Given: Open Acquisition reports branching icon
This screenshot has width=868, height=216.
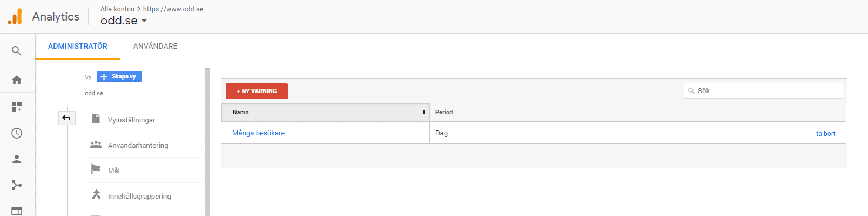Looking at the screenshot, I should (x=17, y=185).
